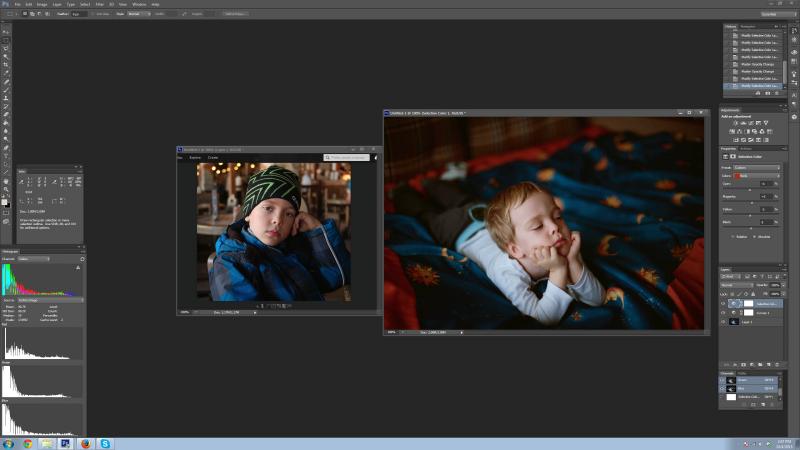Add a Vibrance adjustment
This screenshot has height=450, width=800.
pos(766,123)
